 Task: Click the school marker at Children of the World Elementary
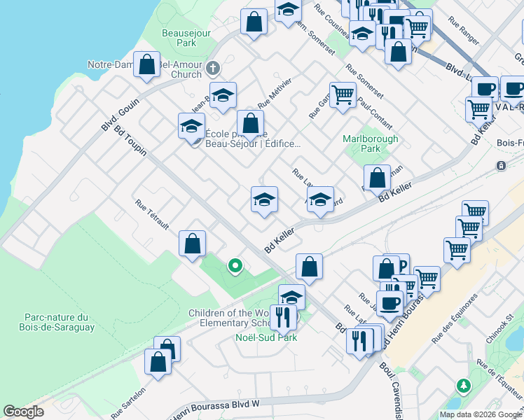(291, 295)
